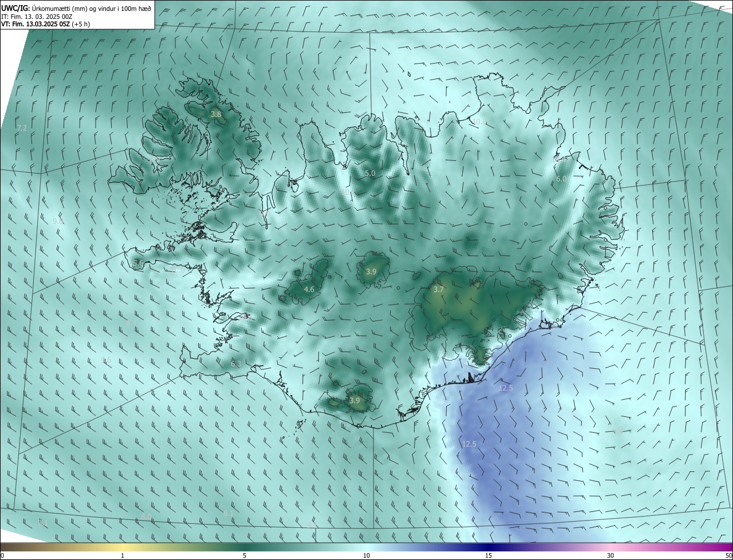
Task: Click the 'VT: Fim. 13.03.2025 05Z (+5 h)' line
Action: 46,24
